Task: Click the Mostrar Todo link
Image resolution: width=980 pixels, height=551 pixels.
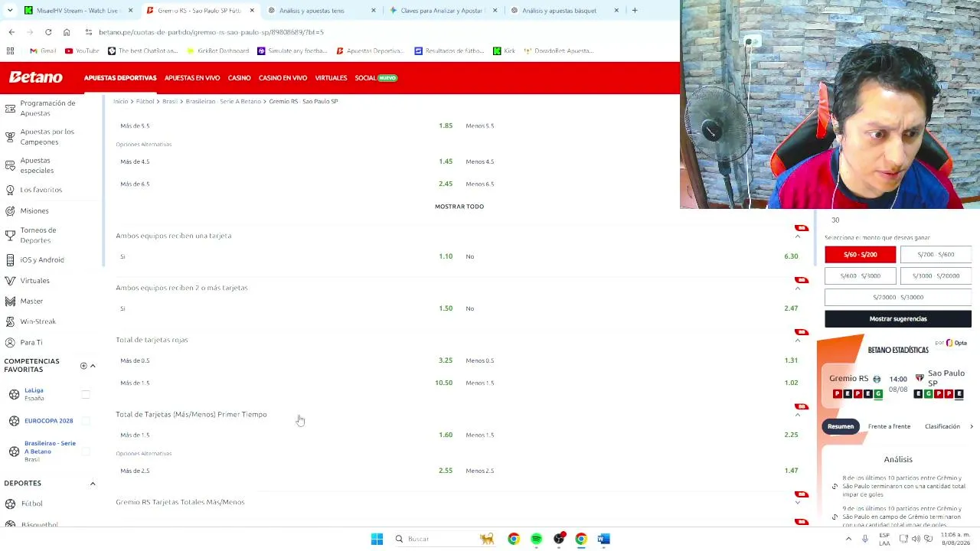Action: pyautogui.click(x=459, y=207)
